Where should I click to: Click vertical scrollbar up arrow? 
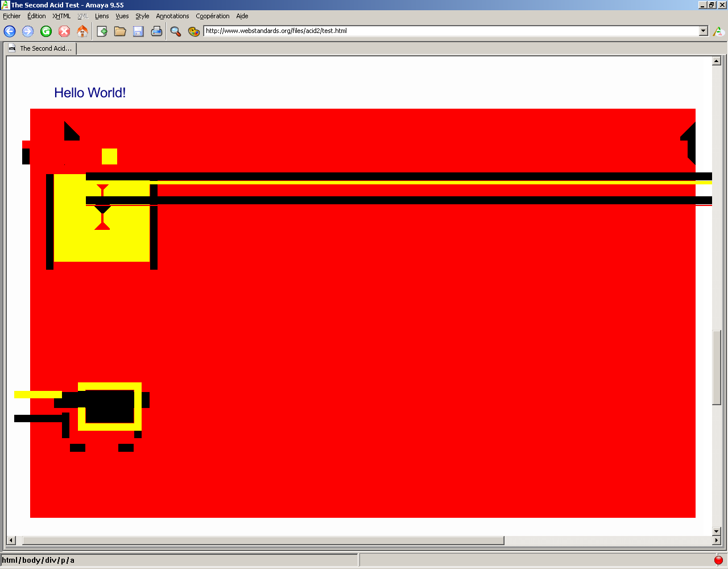point(717,61)
